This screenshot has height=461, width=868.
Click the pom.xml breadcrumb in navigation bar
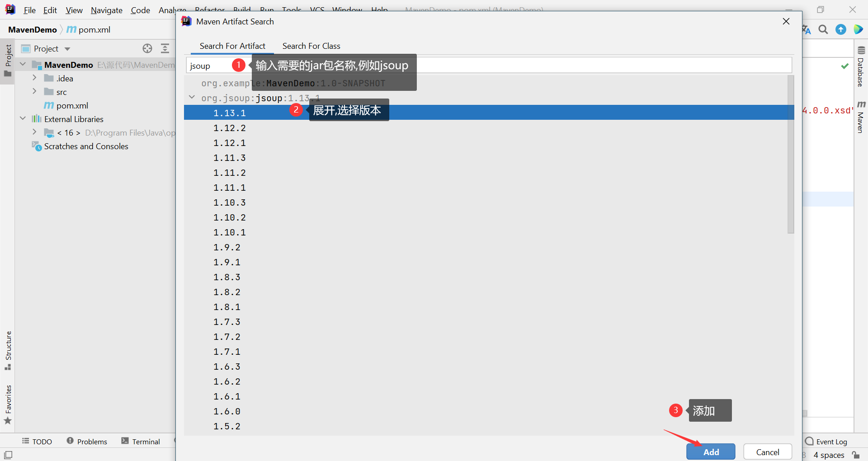tap(89, 30)
